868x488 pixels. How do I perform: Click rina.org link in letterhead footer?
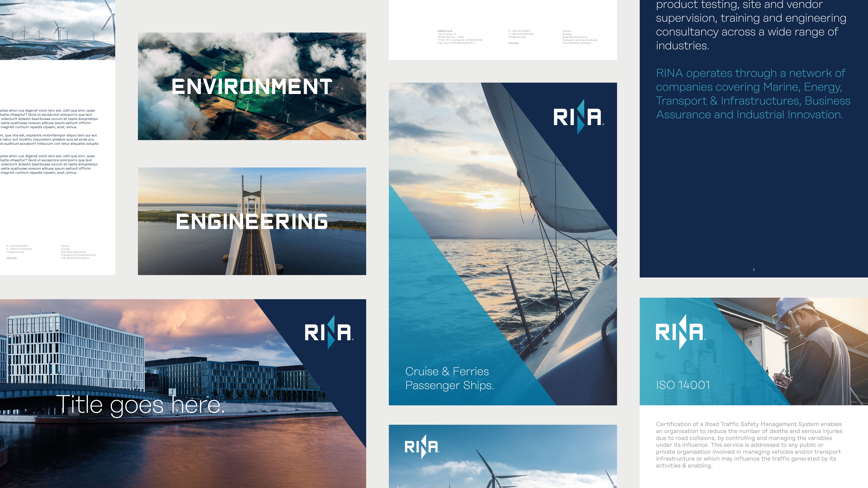coord(12,258)
